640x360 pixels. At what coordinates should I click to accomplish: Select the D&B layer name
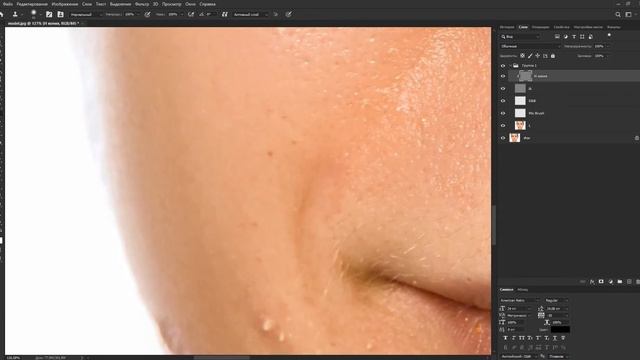(x=532, y=101)
